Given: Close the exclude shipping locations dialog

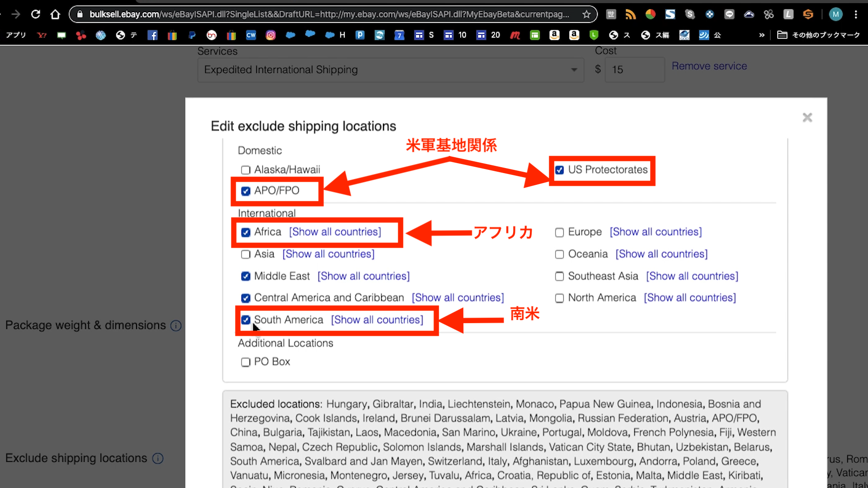Looking at the screenshot, I should pos(807,117).
